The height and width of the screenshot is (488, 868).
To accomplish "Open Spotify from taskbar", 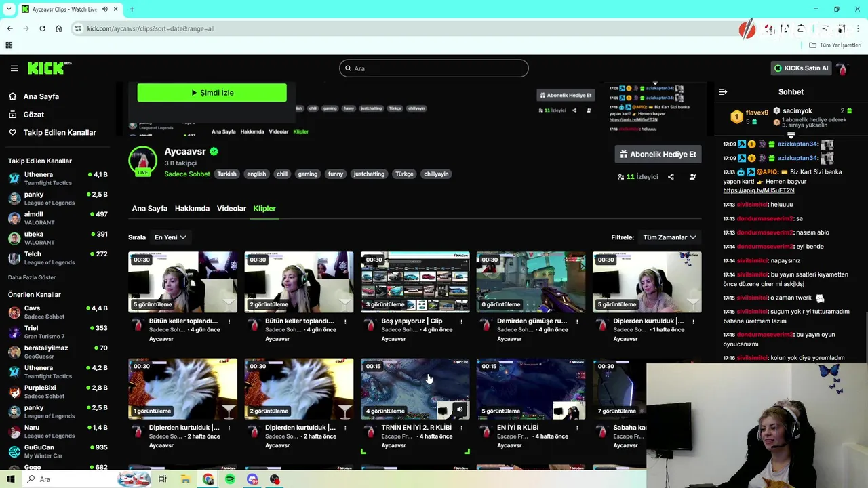I will coord(230,479).
